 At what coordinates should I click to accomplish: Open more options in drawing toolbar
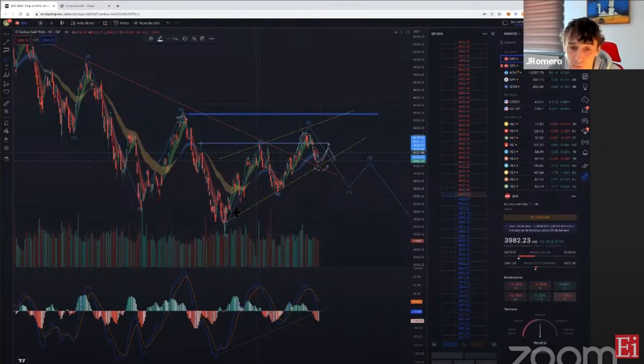click(x=211, y=39)
